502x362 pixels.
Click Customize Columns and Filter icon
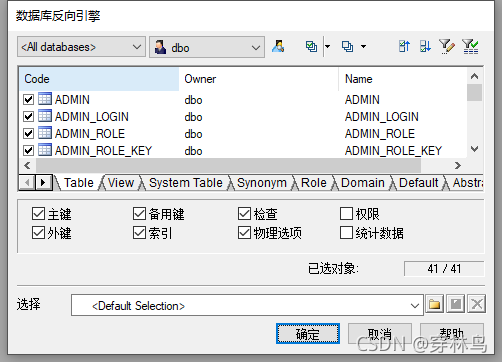click(x=447, y=46)
